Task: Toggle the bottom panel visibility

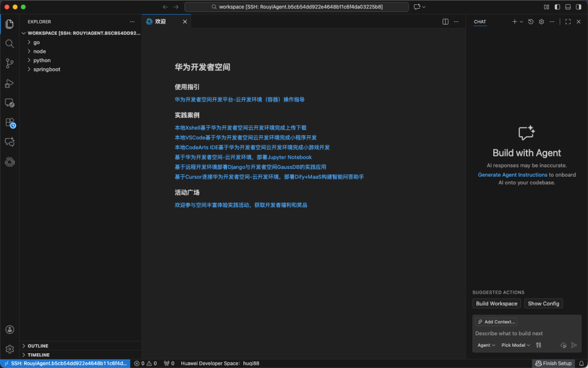Action: tap(568, 7)
